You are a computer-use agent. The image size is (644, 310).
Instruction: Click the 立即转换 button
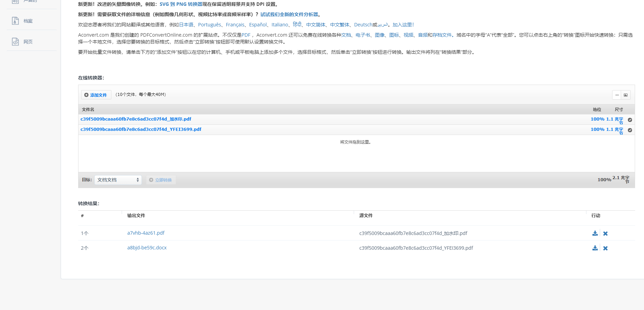click(x=161, y=180)
